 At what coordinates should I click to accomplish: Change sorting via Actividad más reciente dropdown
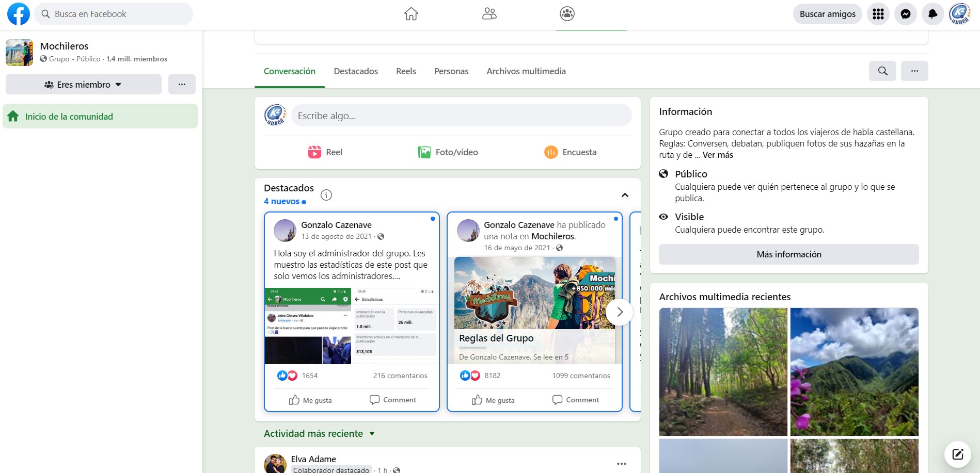pos(319,434)
